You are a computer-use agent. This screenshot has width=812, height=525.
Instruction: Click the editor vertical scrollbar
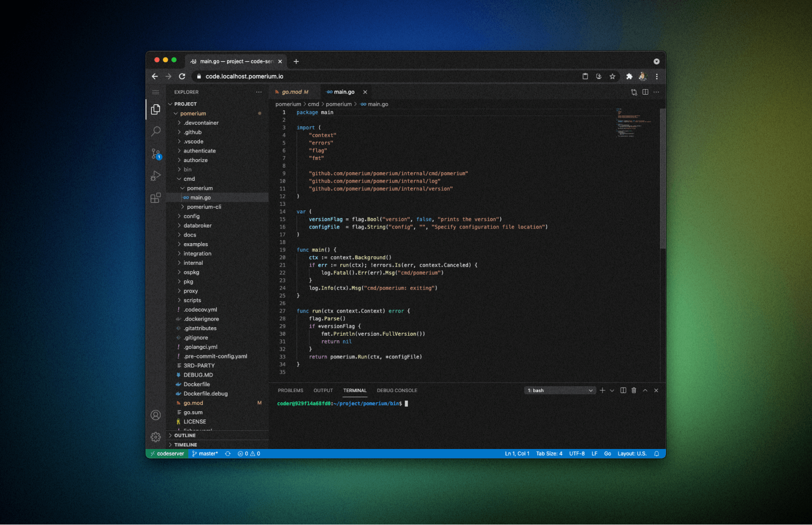tap(662, 178)
